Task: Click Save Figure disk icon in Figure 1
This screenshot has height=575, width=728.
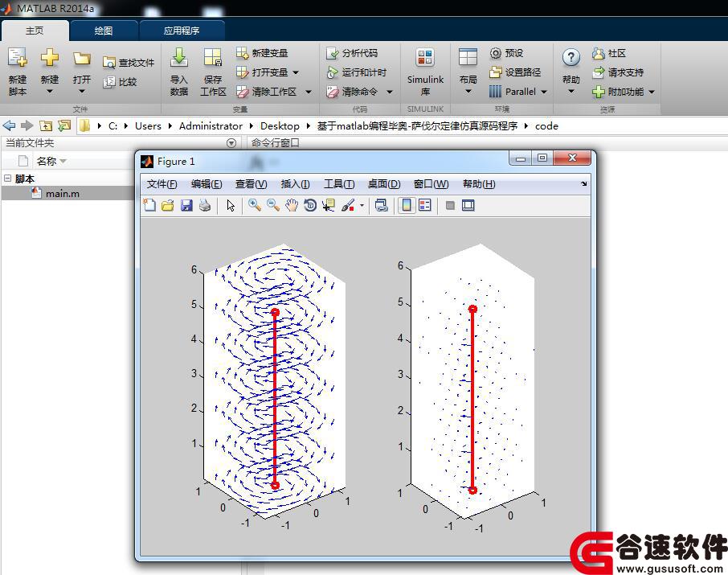Action: click(186, 205)
